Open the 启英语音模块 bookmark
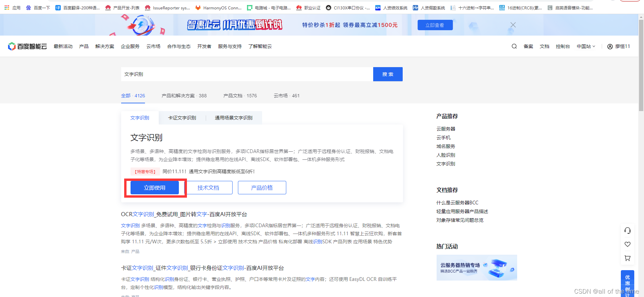The height and width of the screenshot is (297, 644). point(570,8)
